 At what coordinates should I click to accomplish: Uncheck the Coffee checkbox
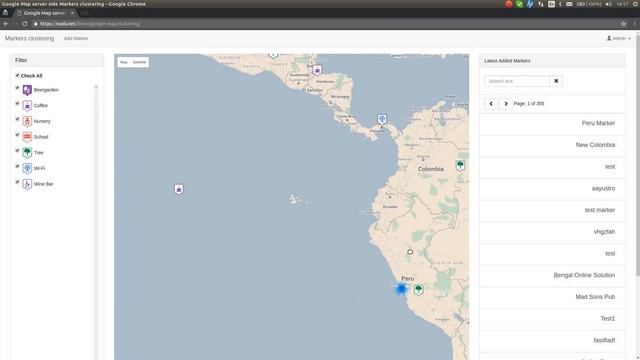click(17, 104)
